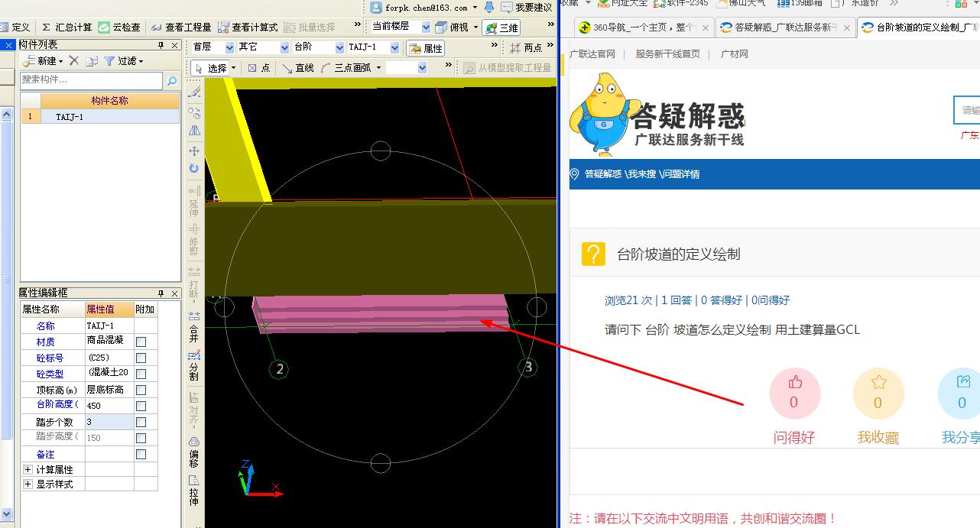Click the 踏步个数 value 3
This screenshot has width=980, height=528.
109,422
